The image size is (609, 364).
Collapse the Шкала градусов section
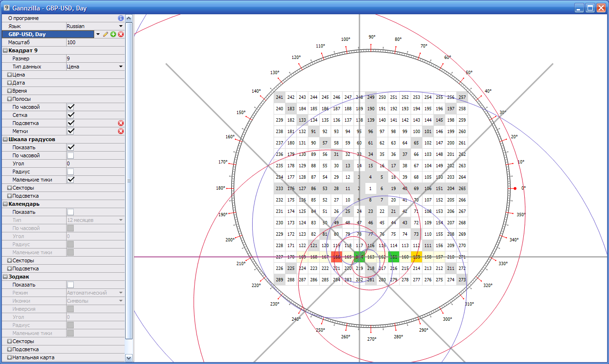coord(5,139)
